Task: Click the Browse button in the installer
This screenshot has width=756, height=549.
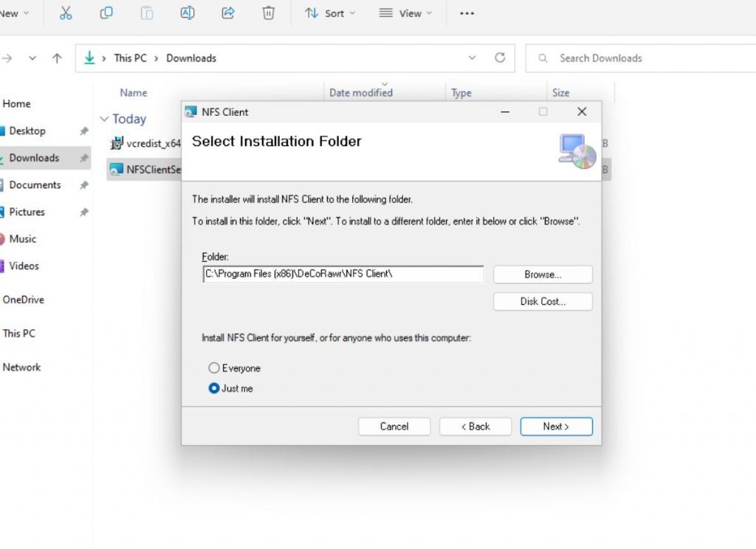Action: 543,274
